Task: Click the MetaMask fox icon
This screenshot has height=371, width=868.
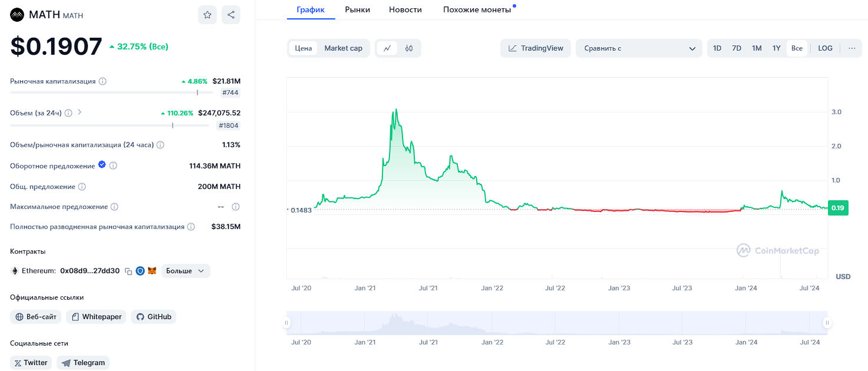Action: point(152,271)
